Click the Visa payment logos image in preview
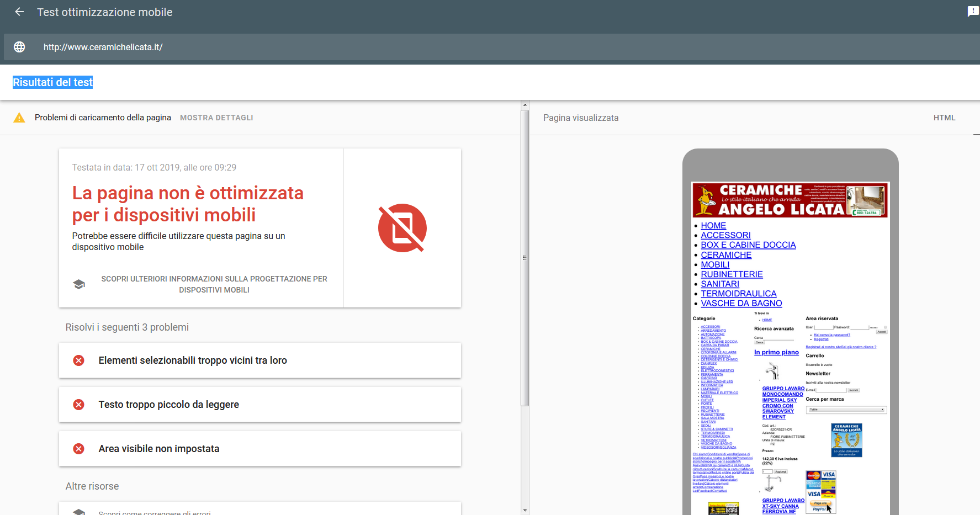This screenshot has width=980, height=515. (x=821, y=492)
